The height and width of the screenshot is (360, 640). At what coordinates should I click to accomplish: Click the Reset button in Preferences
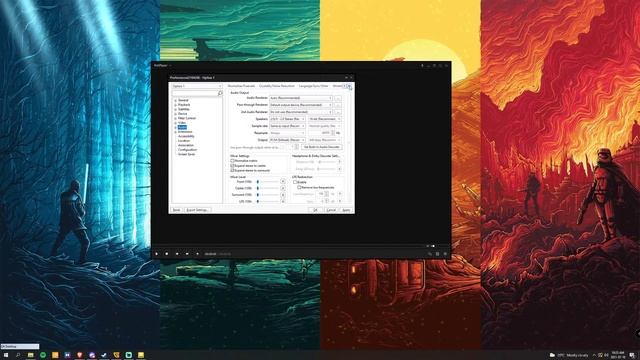(176, 210)
